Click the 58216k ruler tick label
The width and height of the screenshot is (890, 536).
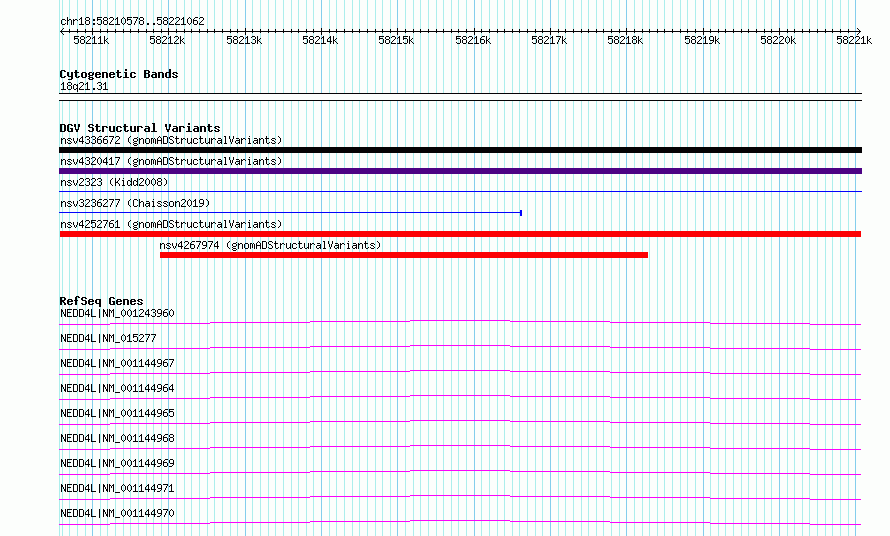point(473,40)
